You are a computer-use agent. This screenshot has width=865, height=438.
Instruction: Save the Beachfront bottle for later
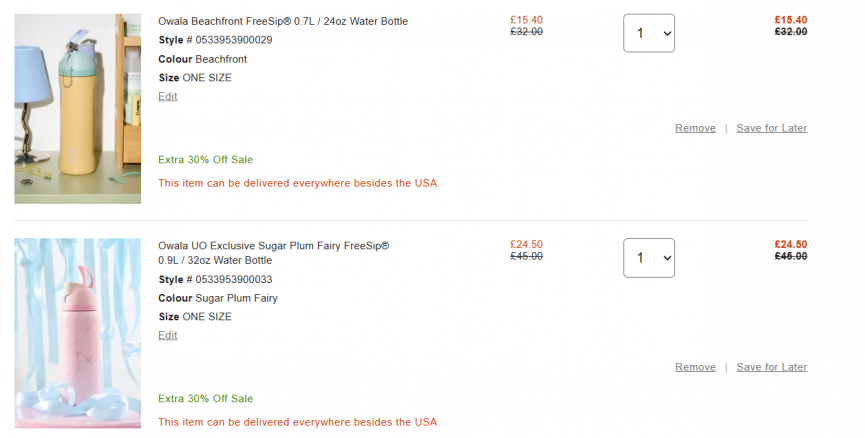click(x=771, y=128)
